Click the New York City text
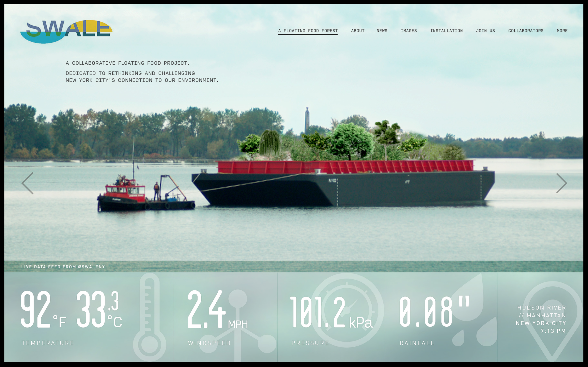The width and height of the screenshot is (588, 367). click(x=541, y=323)
